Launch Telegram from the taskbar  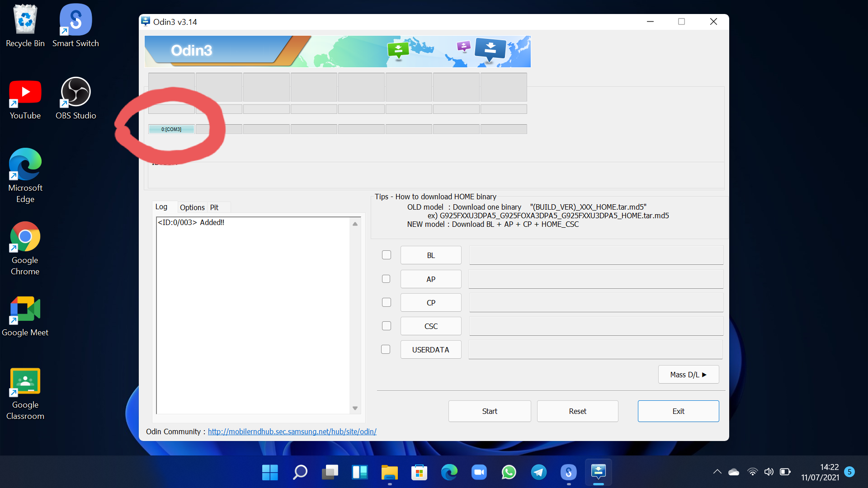tap(538, 472)
